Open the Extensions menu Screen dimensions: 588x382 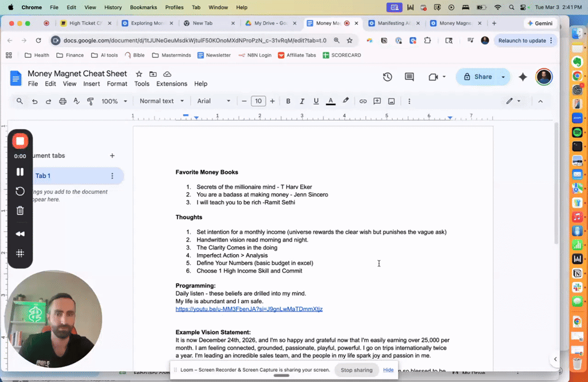(x=172, y=84)
